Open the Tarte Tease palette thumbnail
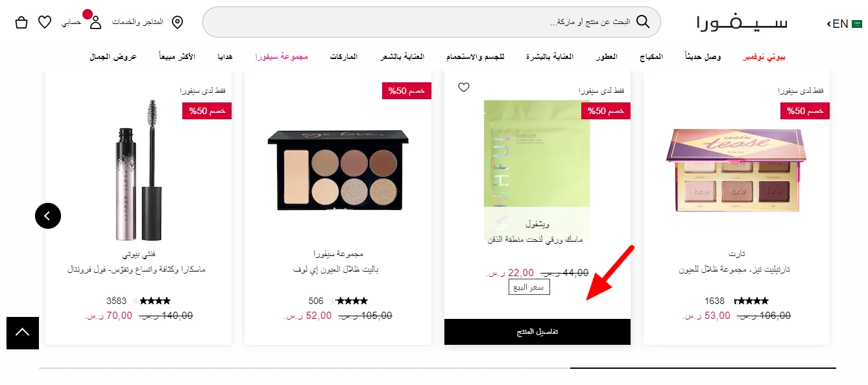The image size is (868, 385). (736, 171)
